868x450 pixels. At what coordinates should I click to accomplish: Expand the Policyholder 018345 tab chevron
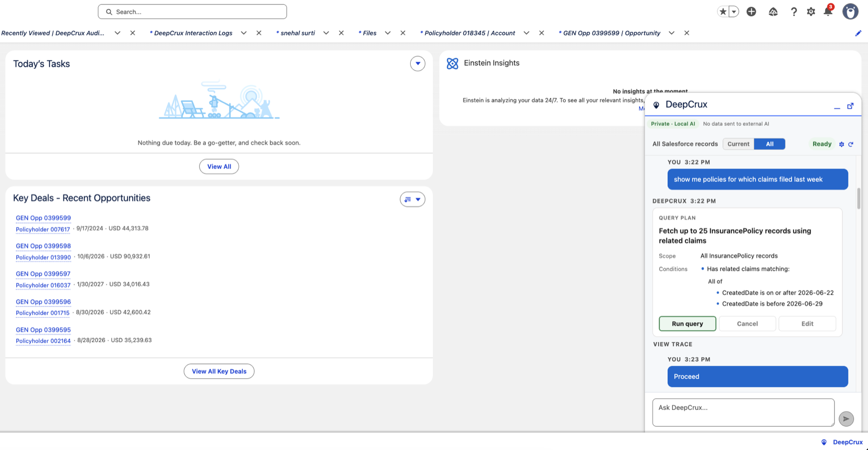coord(526,33)
